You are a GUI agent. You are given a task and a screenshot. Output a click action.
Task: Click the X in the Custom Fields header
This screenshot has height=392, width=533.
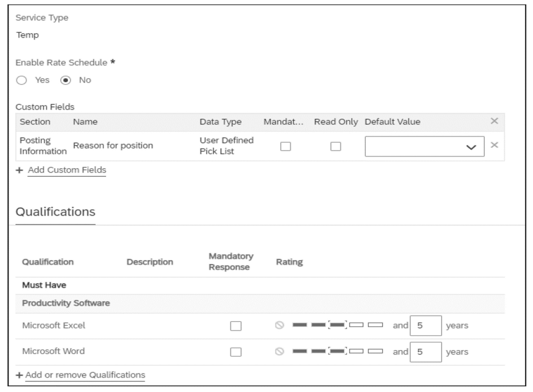point(494,122)
